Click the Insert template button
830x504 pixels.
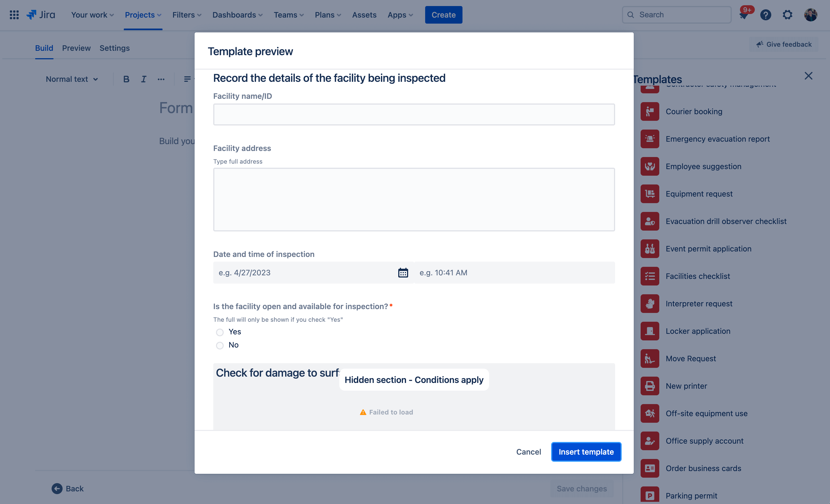(586, 452)
